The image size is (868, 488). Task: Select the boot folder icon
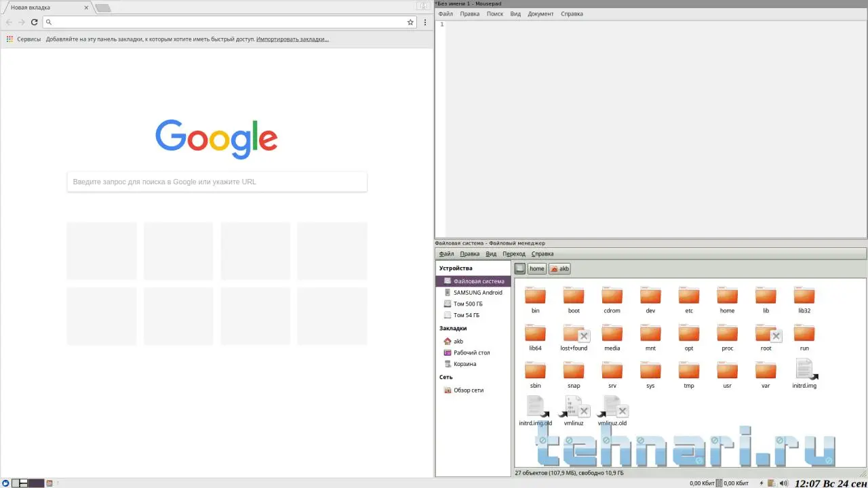point(574,296)
